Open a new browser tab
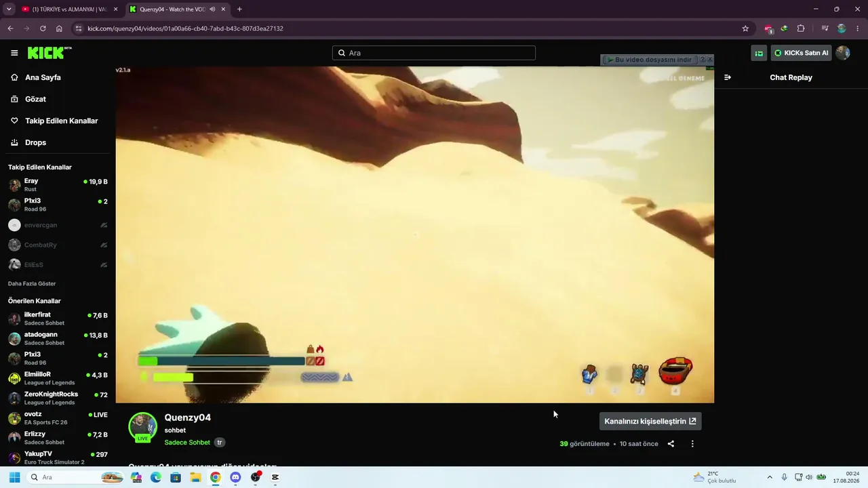Screen dimensions: 868x488 (239, 9)
